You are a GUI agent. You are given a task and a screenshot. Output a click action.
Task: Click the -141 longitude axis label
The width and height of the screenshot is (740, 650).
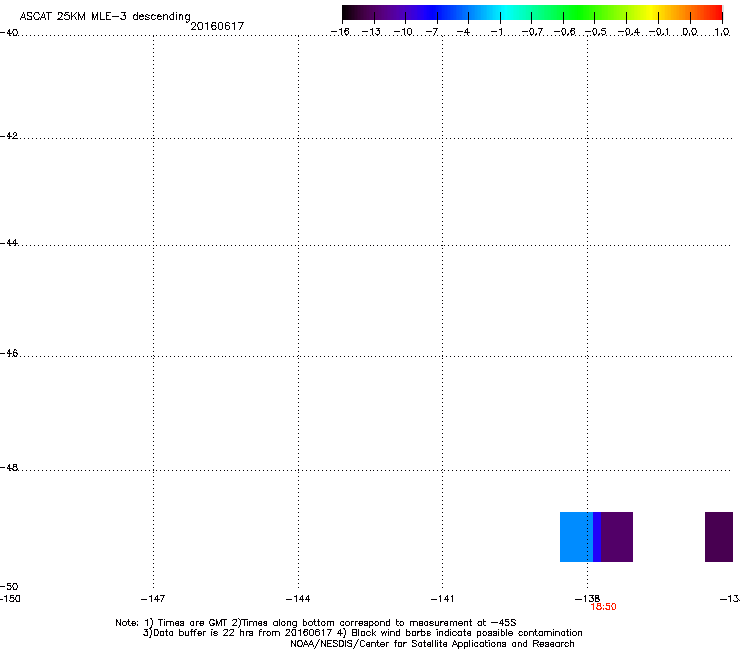pos(442,599)
